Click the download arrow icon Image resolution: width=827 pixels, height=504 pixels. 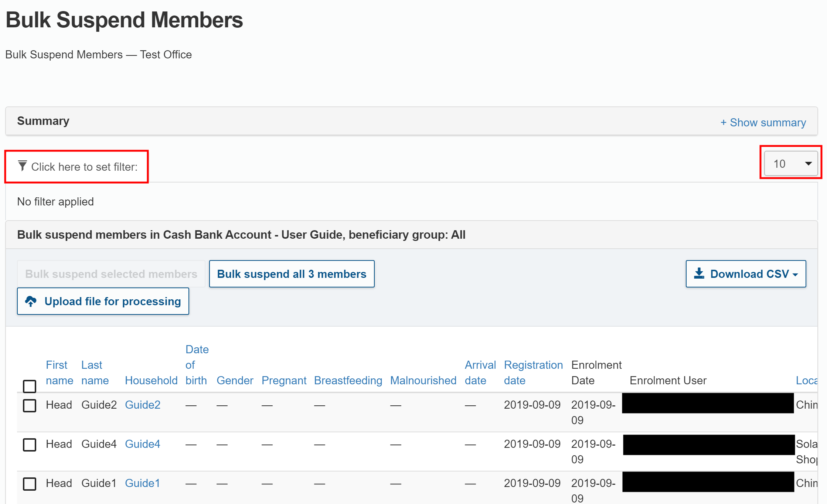coord(699,273)
